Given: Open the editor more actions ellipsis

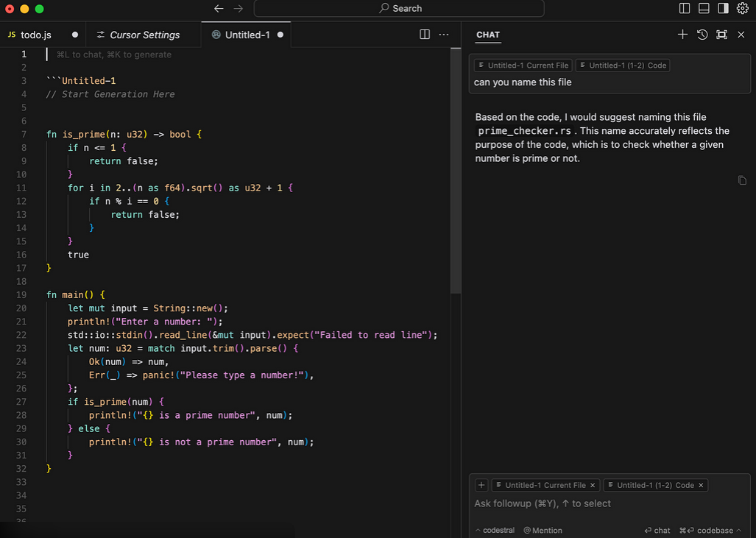Looking at the screenshot, I should tap(444, 35).
